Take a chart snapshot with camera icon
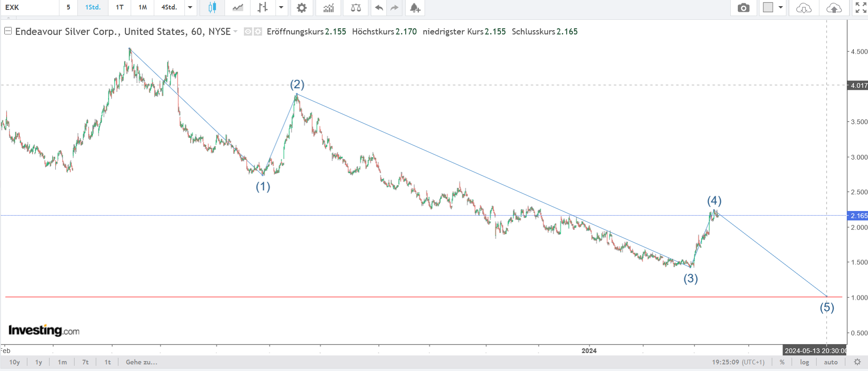868x371 pixels. (x=743, y=8)
